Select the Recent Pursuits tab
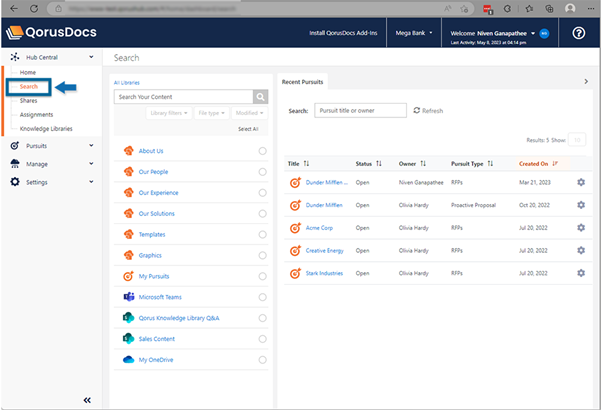602x410 pixels. pos(303,82)
